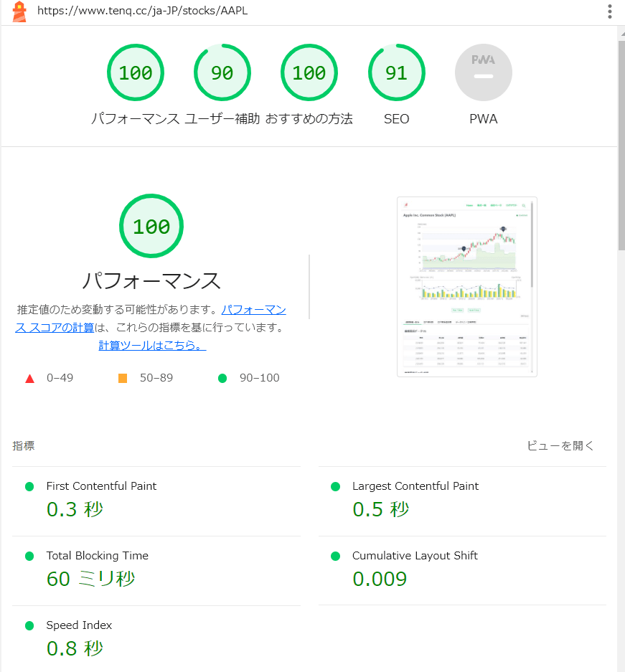
Task: Click the vertical scrollbar thumb
Action: pyautogui.click(x=621, y=146)
